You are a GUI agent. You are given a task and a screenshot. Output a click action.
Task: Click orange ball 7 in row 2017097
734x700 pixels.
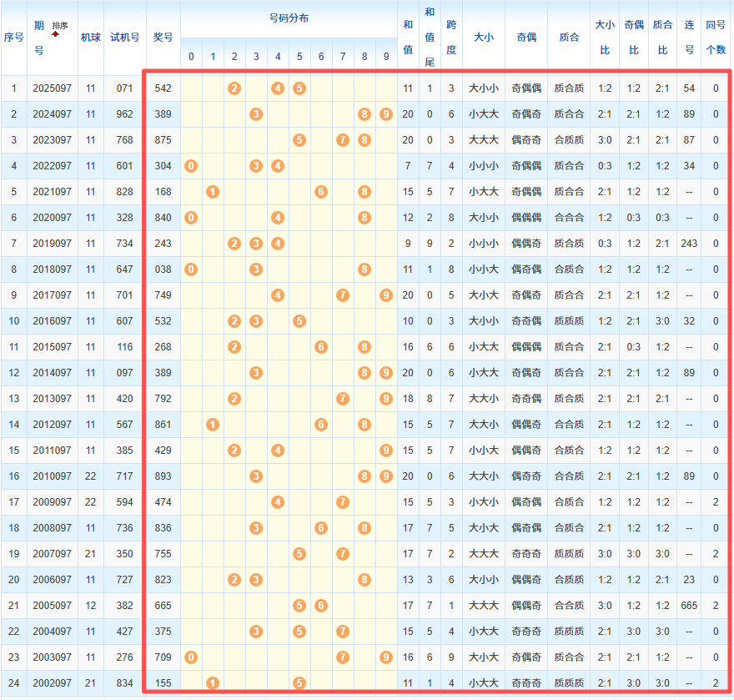pos(342,295)
